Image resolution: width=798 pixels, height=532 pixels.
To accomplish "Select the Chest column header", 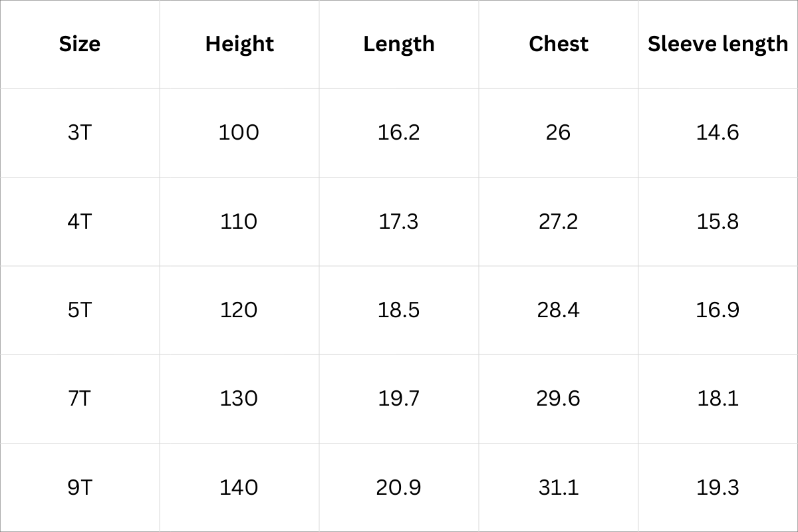I will point(559,44).
